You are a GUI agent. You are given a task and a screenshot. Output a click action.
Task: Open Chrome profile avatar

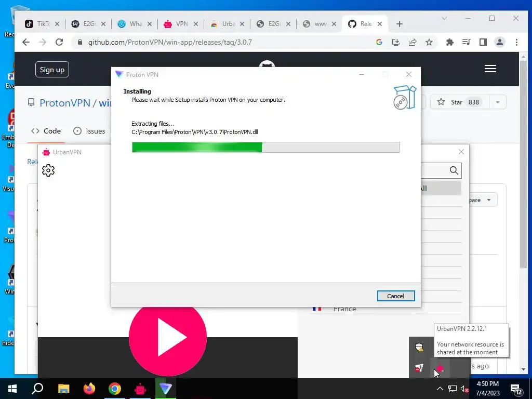click(499, 42)
